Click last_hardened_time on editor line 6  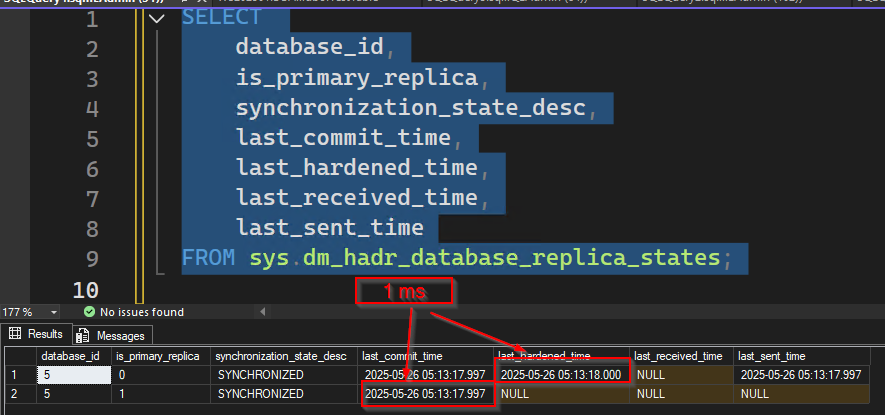357,168
